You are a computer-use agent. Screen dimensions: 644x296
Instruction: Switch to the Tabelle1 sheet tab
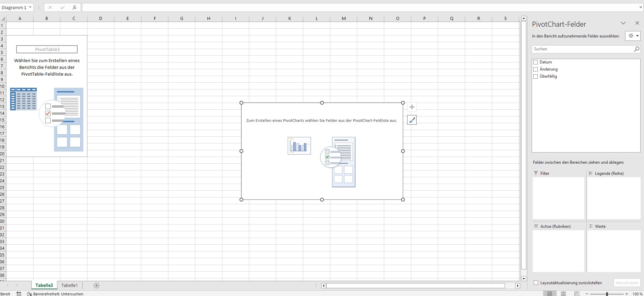[69, 286]
